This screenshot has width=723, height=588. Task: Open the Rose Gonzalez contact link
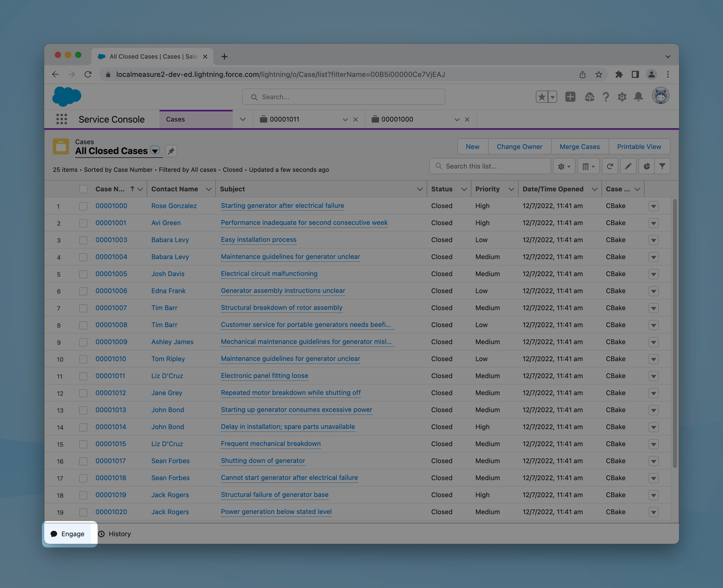pyautogui.click(x=173, y=206)
